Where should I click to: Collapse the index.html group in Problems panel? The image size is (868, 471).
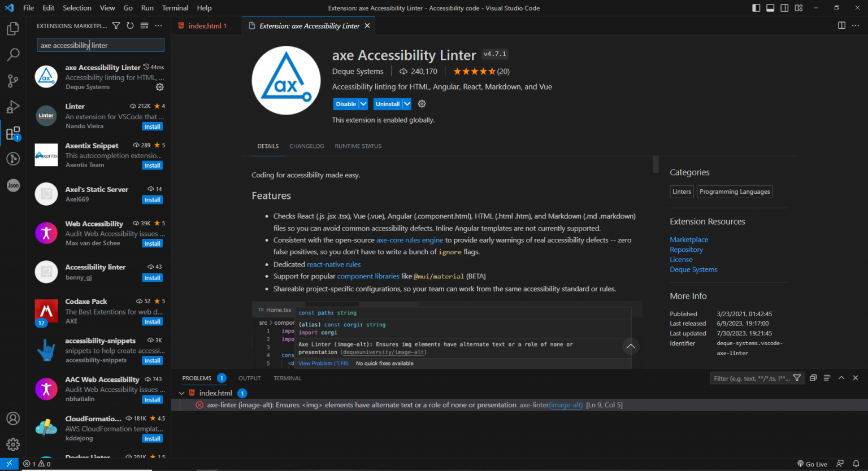182,393
